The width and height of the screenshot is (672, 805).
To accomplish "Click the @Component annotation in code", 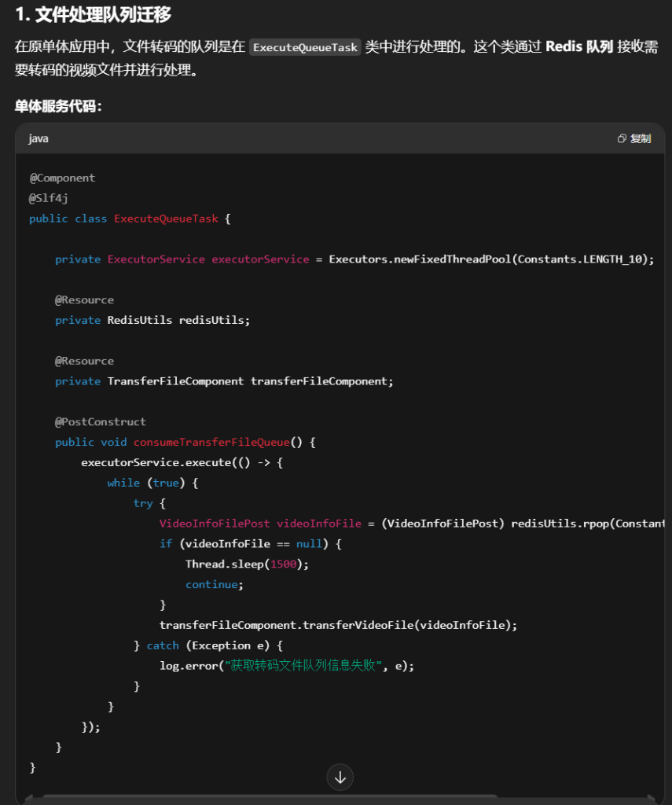I will coord(62,178).
